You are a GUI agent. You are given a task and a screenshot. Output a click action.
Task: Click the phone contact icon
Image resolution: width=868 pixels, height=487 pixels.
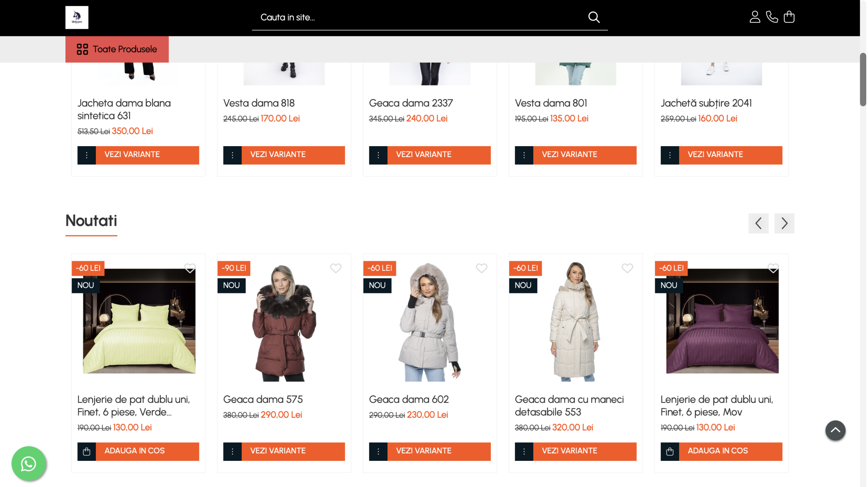772,17
